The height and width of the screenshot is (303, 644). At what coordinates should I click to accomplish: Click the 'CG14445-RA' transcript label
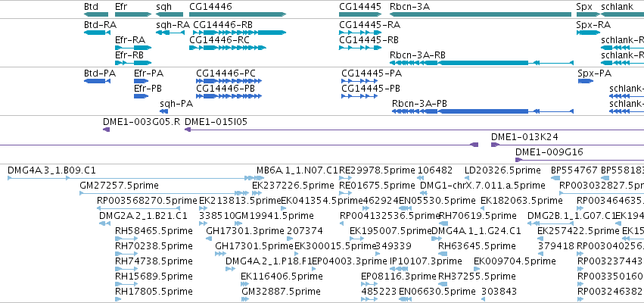[369, 25]
